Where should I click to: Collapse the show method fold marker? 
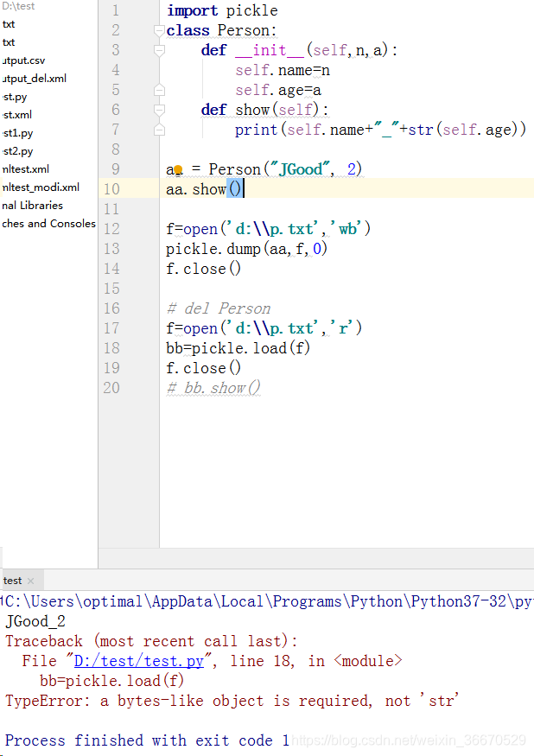(159, 110)
